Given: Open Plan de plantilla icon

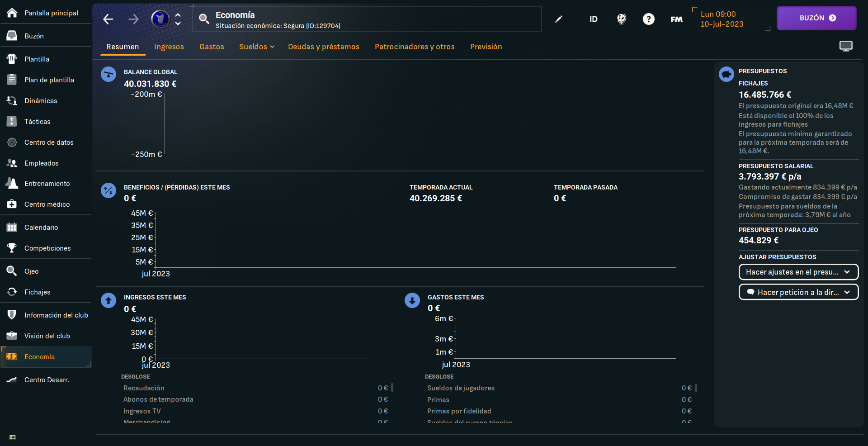Looking at the screenshot, I should click(x=12, y=80).
